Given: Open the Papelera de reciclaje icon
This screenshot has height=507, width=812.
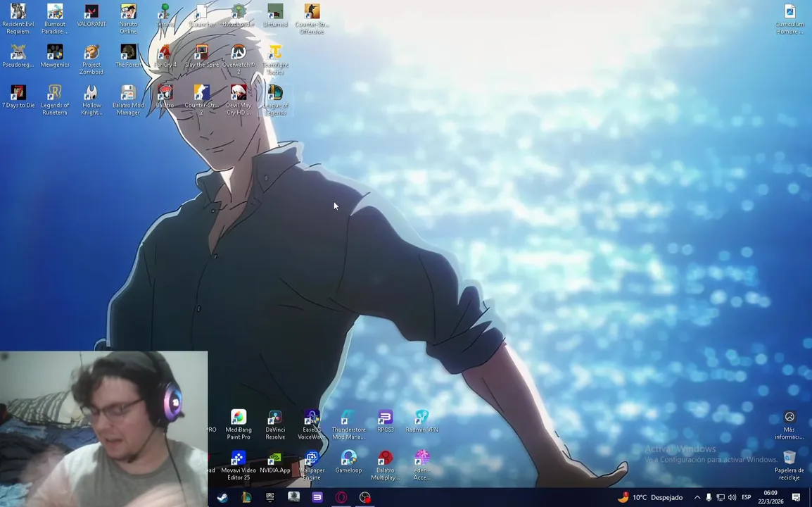Looking at the screenshot, I should 789,465.
